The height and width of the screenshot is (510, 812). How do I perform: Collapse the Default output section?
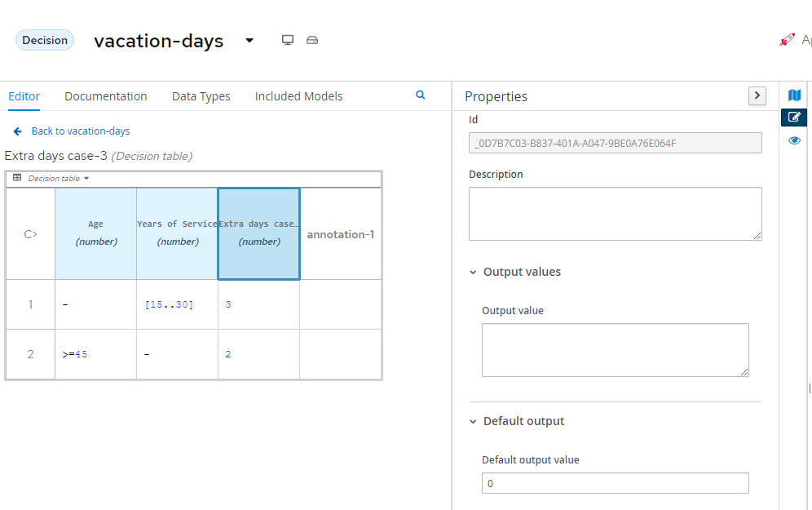point(473,421)
